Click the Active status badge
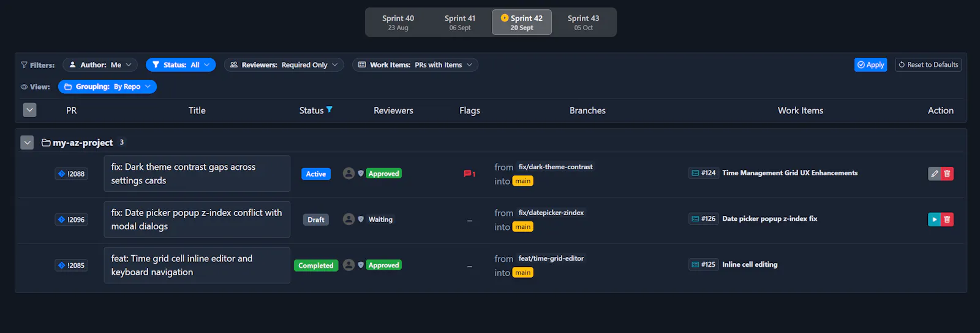980x333 pixels. [316, 174]
